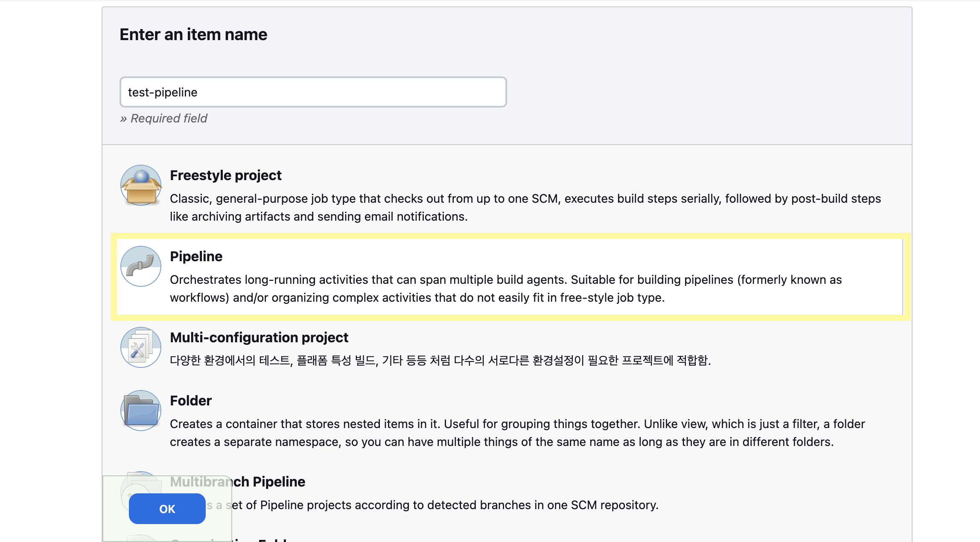Click the Folder description about nested items

[x=517, y=433]
